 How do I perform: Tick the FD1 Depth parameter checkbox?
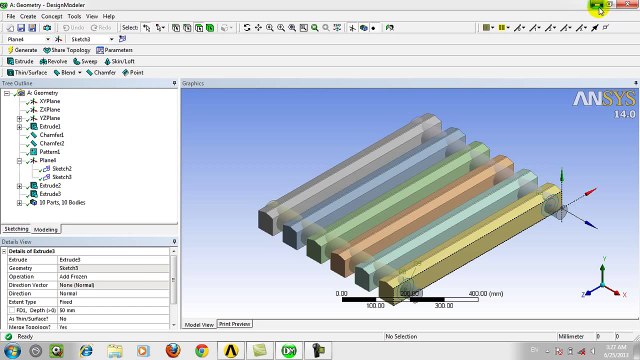click(x=11, y=311)
